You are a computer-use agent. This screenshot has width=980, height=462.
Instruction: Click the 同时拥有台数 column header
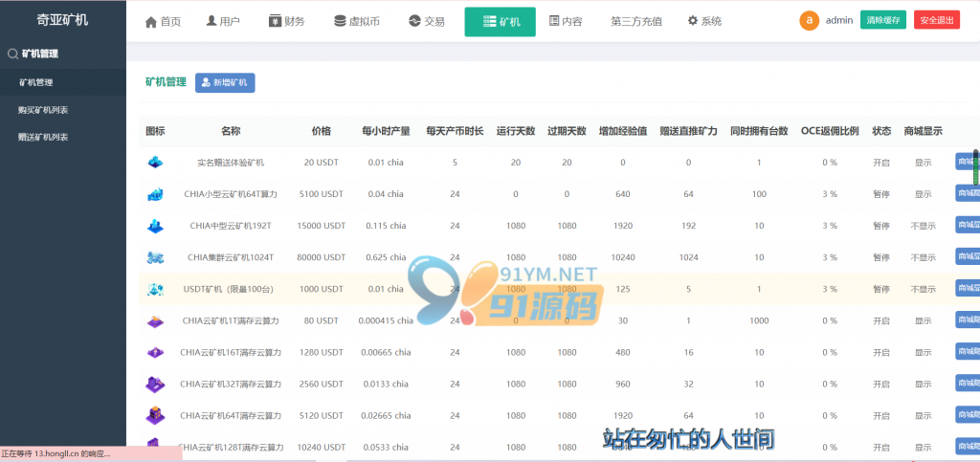click(759, 132)
